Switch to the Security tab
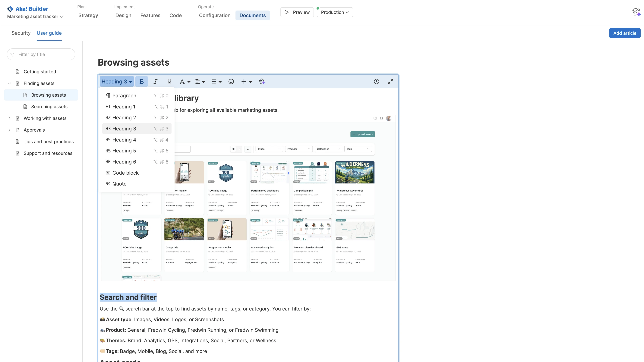This screenshot has height=362, width=644. pos(21,33)
